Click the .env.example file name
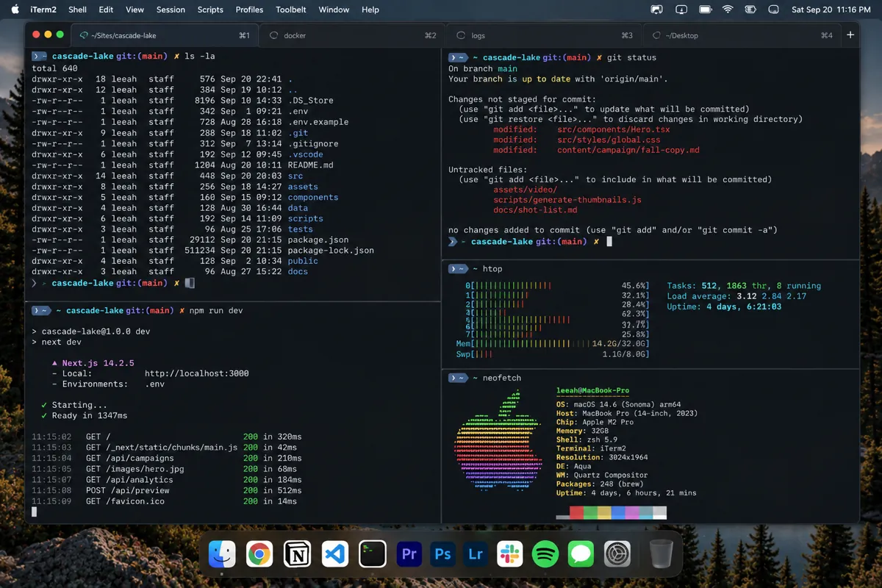Viewport: 882px width, 588px height. (318, 122)
